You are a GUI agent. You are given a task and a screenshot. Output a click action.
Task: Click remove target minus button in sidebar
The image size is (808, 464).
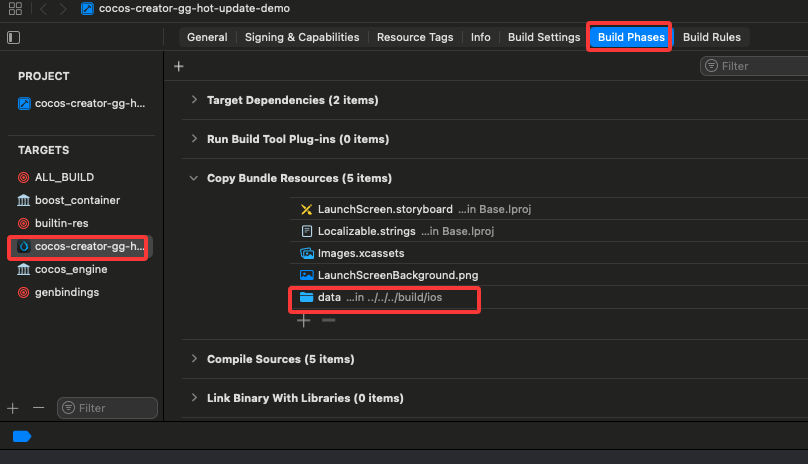[39, 408]
